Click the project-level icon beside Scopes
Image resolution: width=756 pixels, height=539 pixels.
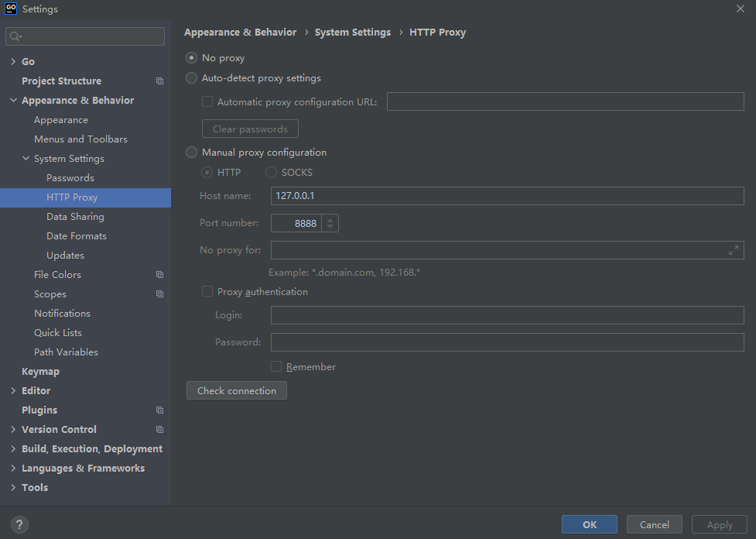tap(159, 294)
